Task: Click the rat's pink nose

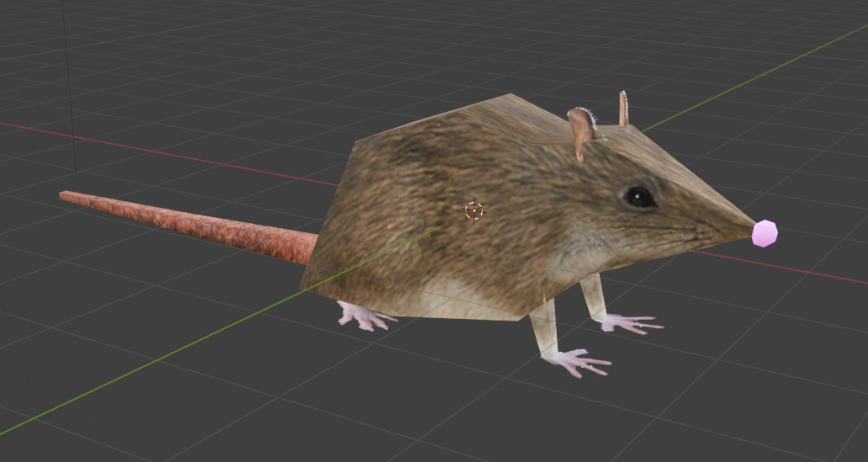Action: click(x=764, y=233)
